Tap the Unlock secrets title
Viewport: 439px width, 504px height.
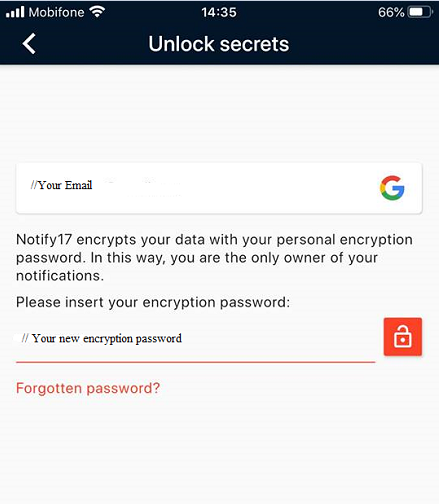pyautogui.click(x=219, y=44)
